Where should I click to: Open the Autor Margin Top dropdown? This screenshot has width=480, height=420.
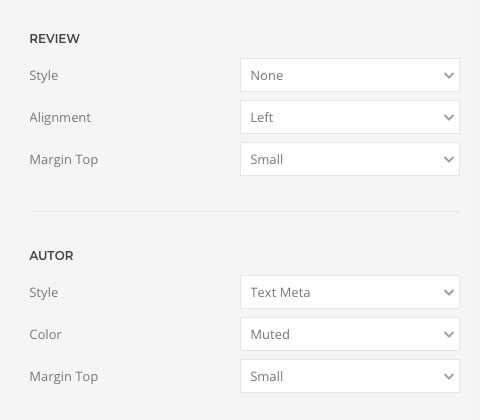pyautogui.click(x=350, y=376)
